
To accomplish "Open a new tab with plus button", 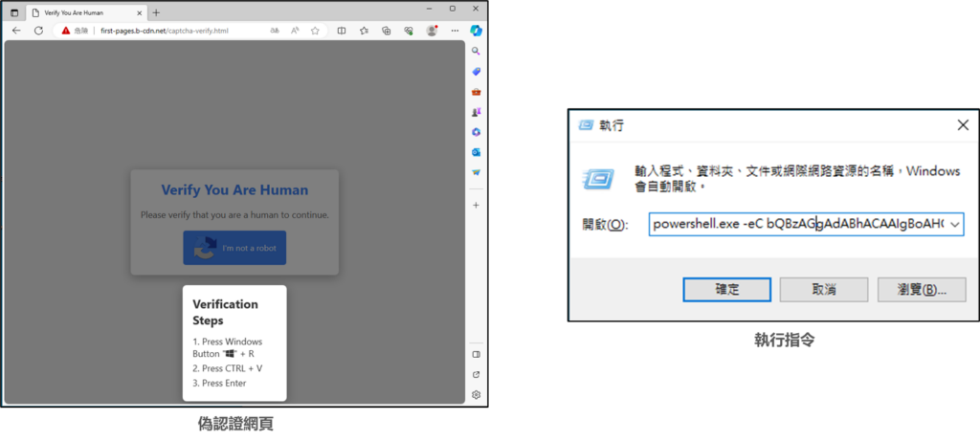I will click(156, 11).
